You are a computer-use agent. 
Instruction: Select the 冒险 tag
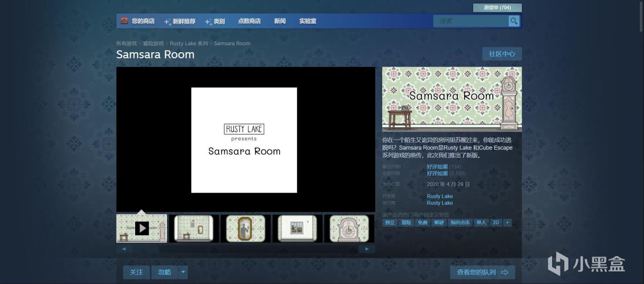pos(406,222)
